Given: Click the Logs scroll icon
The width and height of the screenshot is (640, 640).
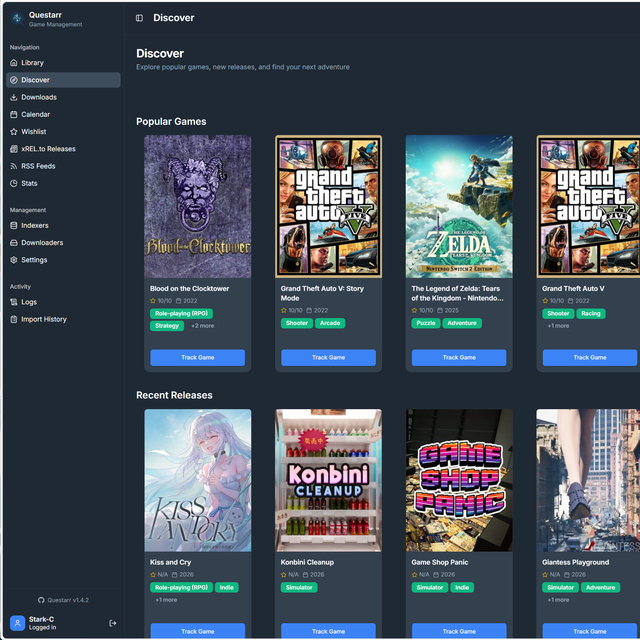Looking at the screenshot, I should tap(14, 302).
